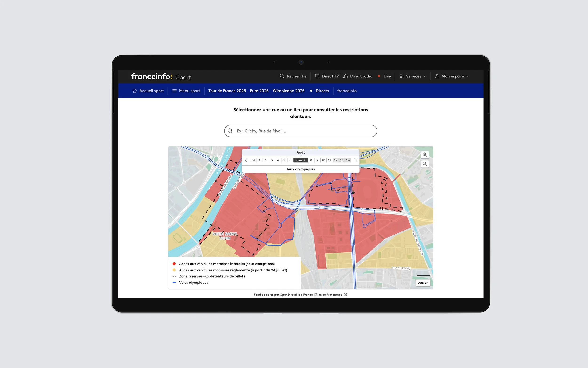Click the map zoom out icon
Screen dimensions: 588x368
425,164
